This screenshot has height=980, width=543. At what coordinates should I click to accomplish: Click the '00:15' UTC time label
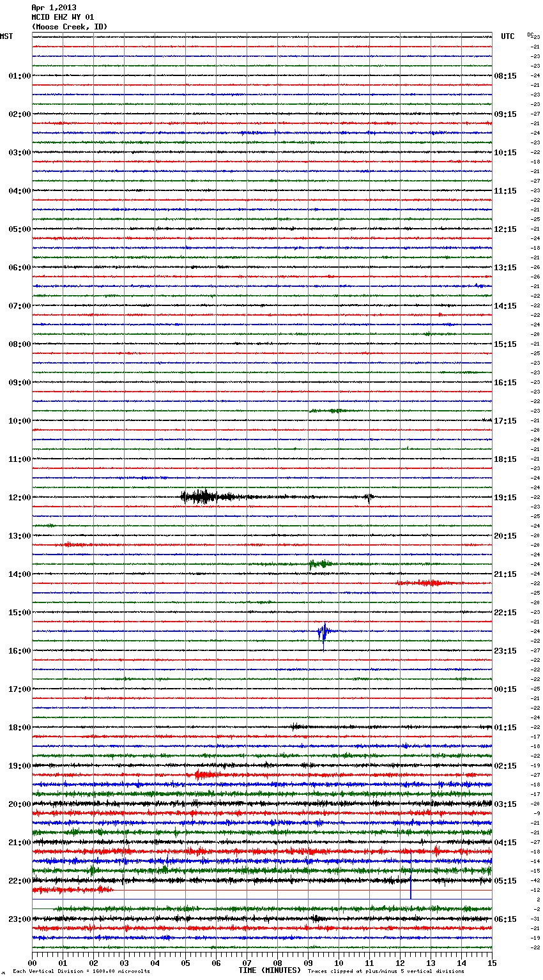(x=505, y=689)
